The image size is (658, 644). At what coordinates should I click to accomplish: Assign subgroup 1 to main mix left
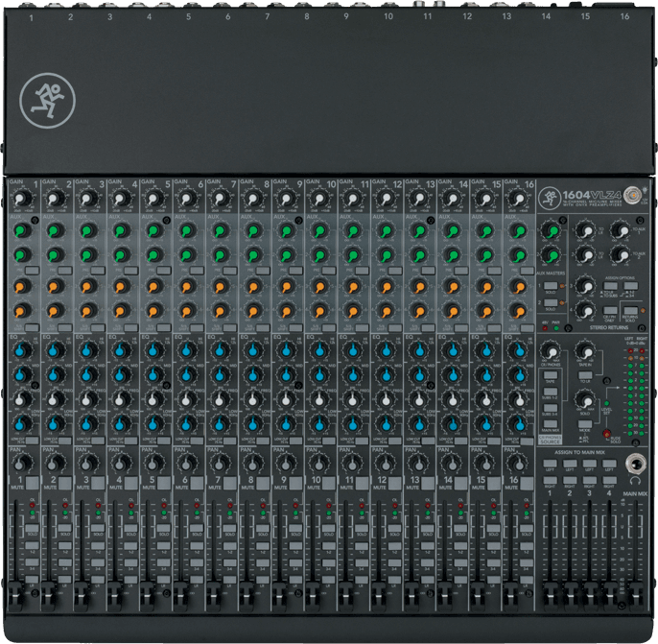pos(551,464)
